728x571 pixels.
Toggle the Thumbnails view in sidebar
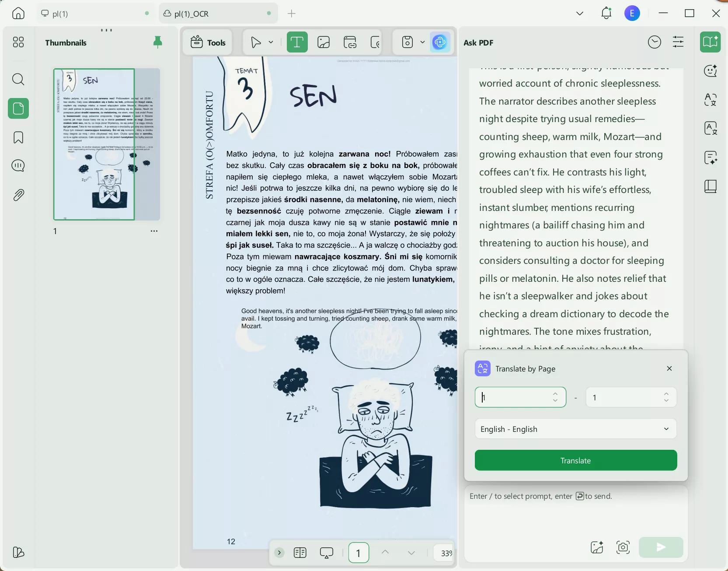click(x=18, y=109)
